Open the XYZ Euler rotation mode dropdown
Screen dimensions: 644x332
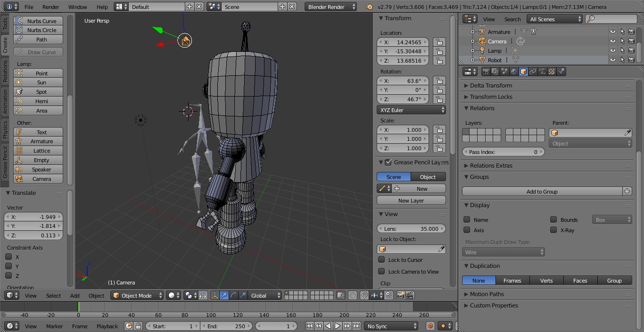click(411, 110)
